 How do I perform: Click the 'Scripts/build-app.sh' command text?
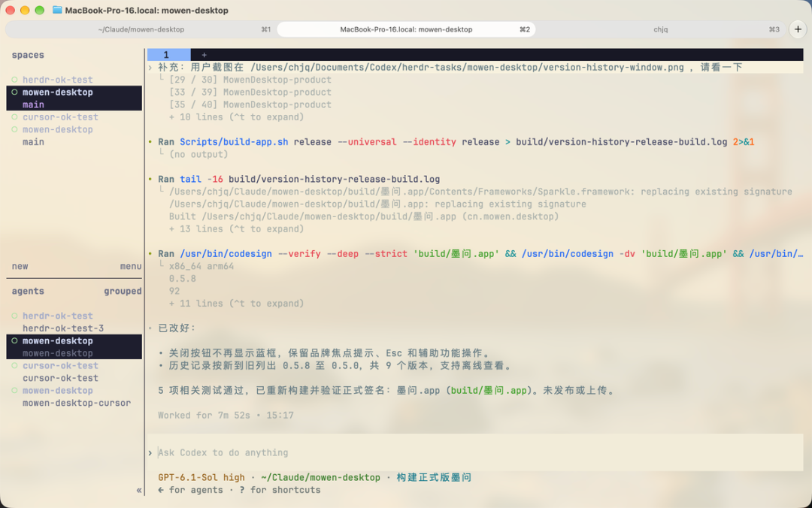pyautogui.click(x=234, y=142)
